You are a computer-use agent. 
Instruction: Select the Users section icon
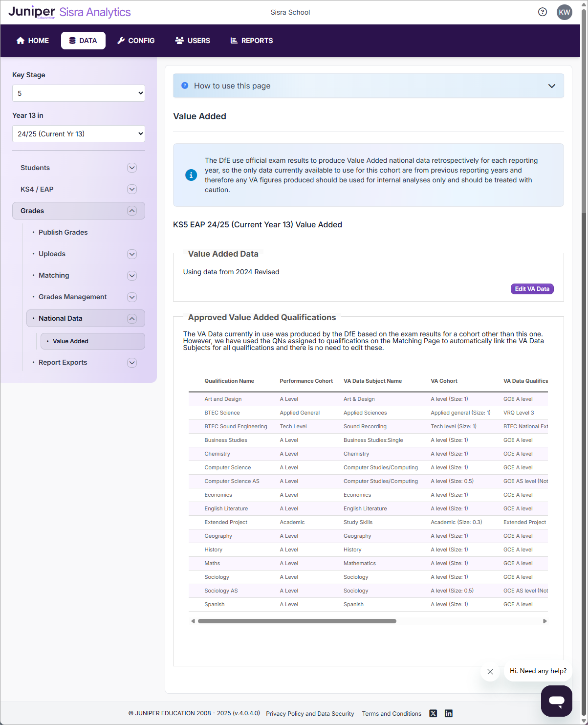tap(179, 41)
